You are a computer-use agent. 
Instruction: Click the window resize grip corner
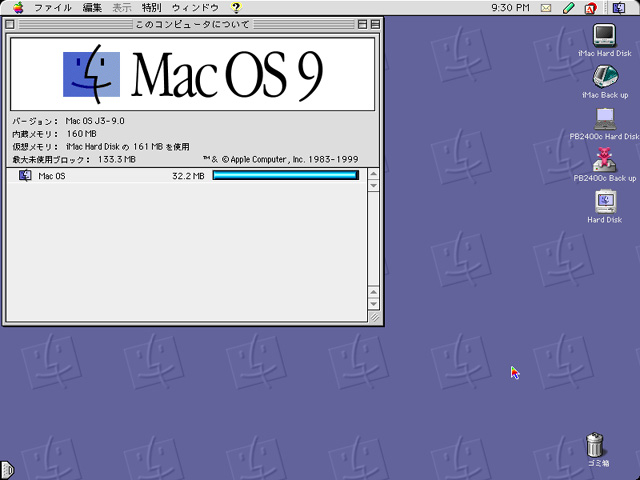pyautogui.click(x=374, y=317)
